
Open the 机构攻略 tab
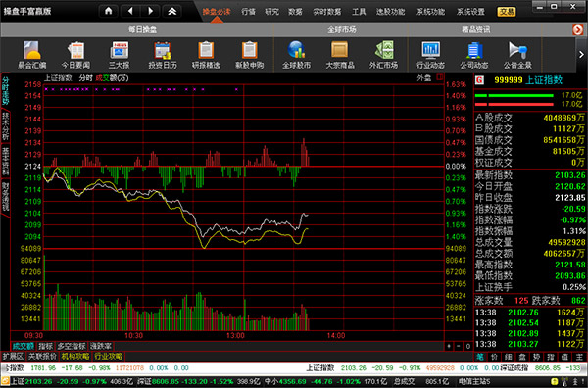[x=75, y=356]
